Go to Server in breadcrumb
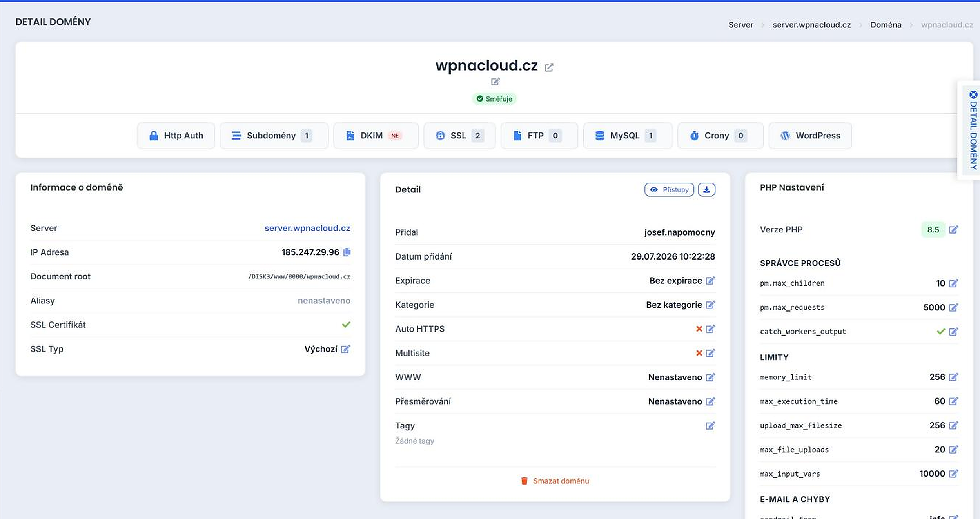 741,25
